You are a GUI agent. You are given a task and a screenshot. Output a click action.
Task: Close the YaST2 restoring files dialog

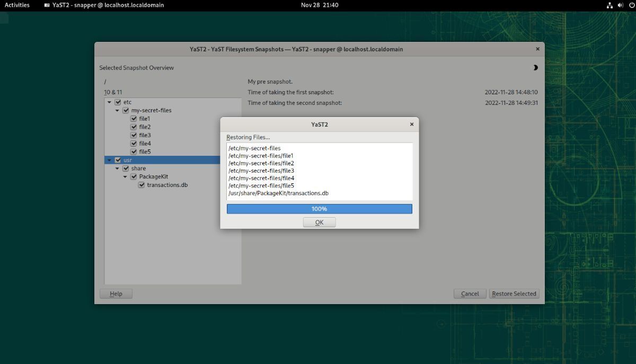412,125
